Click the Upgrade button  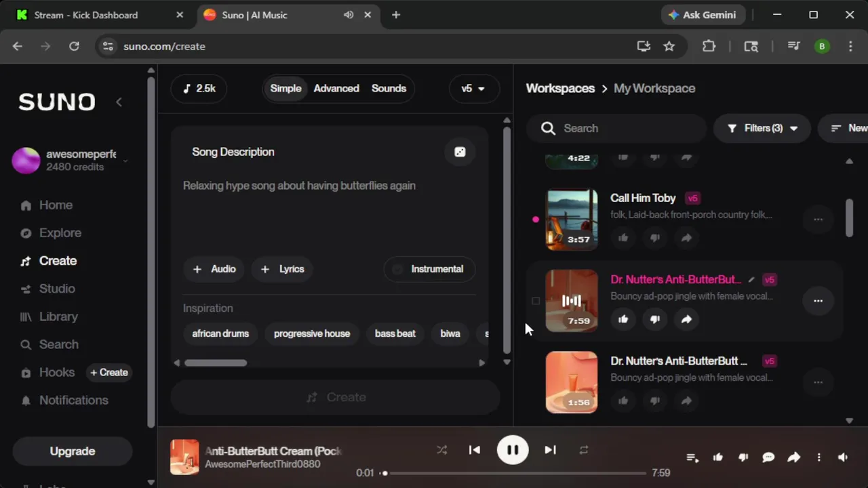pyautogui.click(x=73, y=451)
